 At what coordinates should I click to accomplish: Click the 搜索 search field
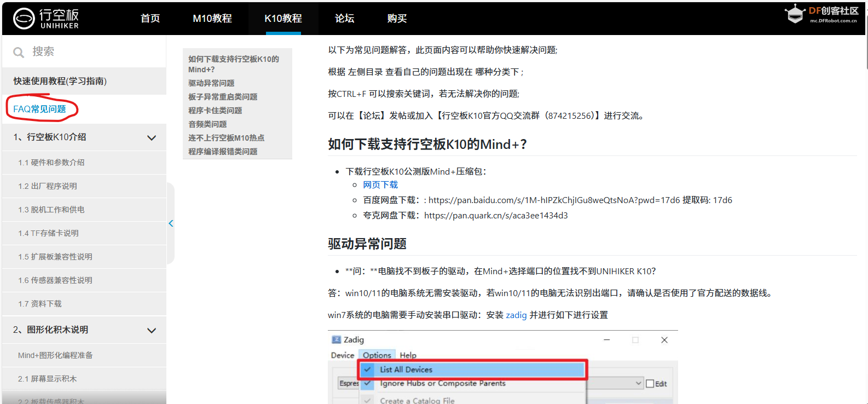click(84, 51)
